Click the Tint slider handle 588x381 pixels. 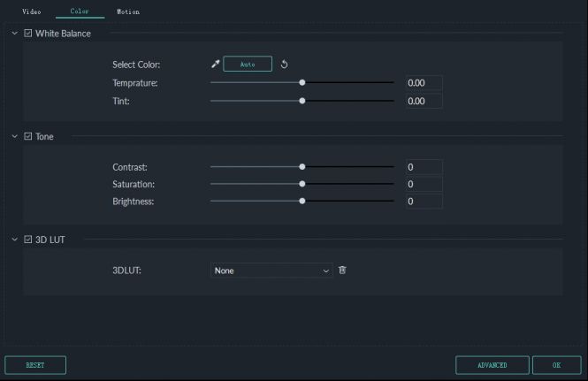click(x=302, y=101)
